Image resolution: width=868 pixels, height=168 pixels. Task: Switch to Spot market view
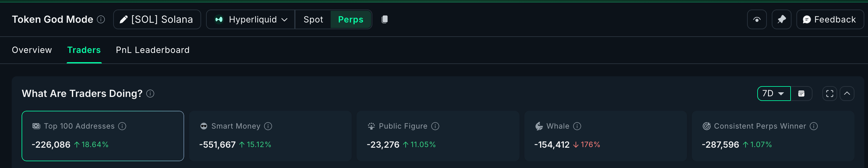point(313,19)
